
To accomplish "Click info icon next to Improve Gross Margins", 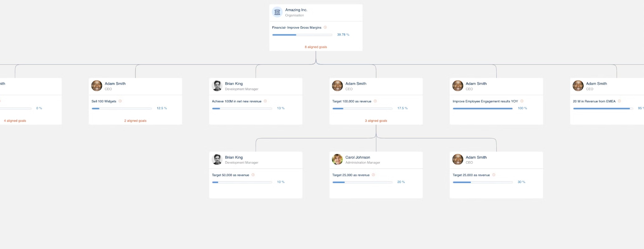I will point(325,27).
